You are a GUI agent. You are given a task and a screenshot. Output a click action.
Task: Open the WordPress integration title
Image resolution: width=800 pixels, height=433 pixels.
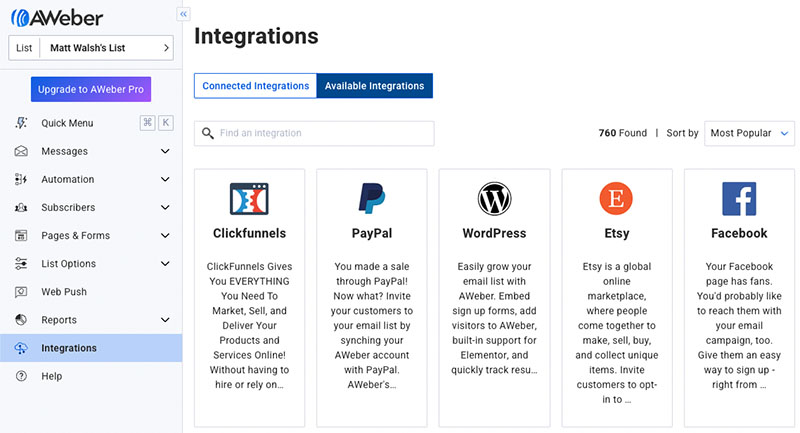coord(494,233)
